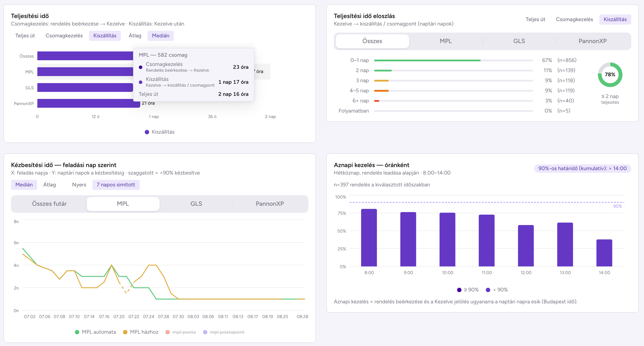Switch Teljesítési idő to Átlag

point(135,36)
